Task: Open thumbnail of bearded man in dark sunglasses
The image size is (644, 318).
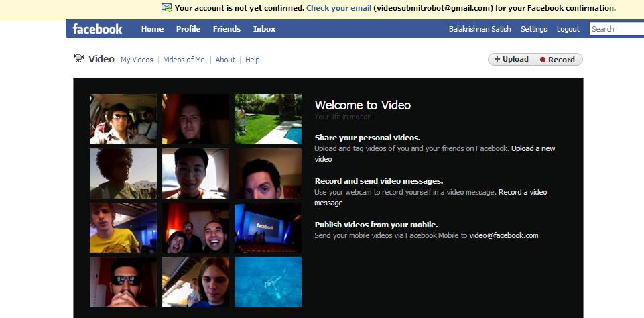Action: pos(123,282)
